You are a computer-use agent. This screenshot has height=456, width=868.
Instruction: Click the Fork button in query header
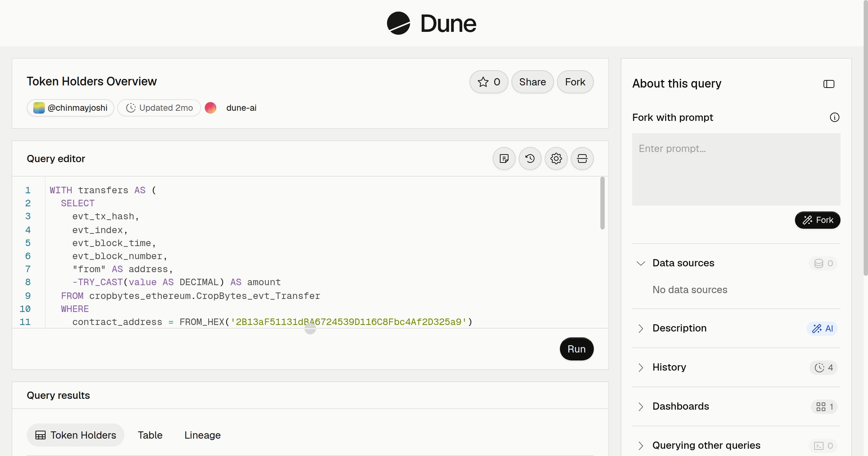(575, 82)
